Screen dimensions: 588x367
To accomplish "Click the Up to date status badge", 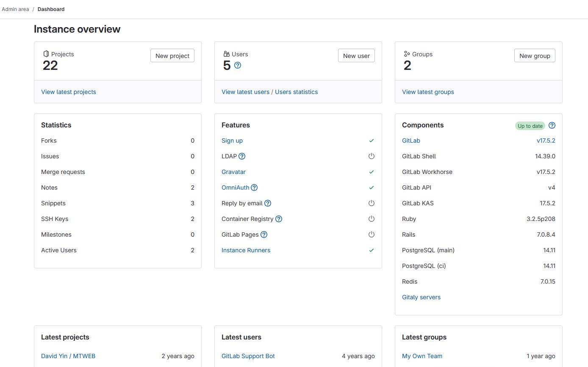I will pyautogui.click(x=530, y=126).
